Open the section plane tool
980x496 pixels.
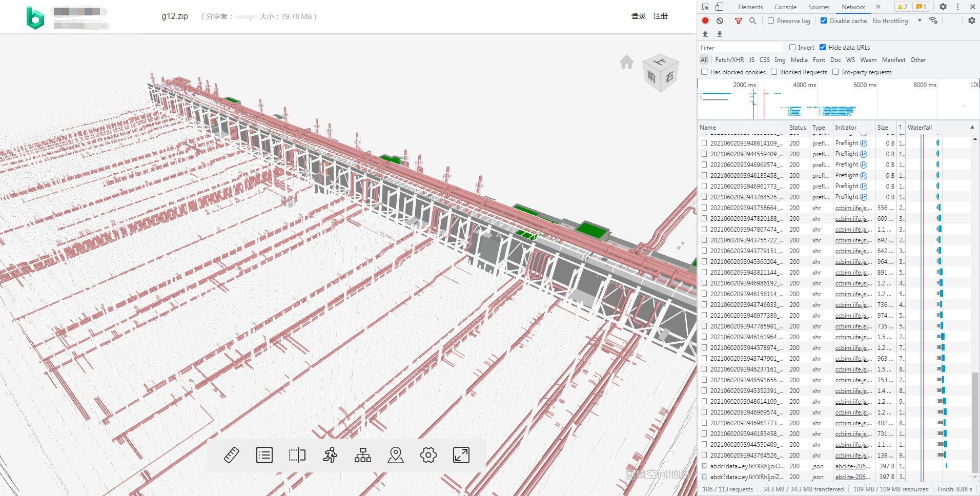(297, 455)
